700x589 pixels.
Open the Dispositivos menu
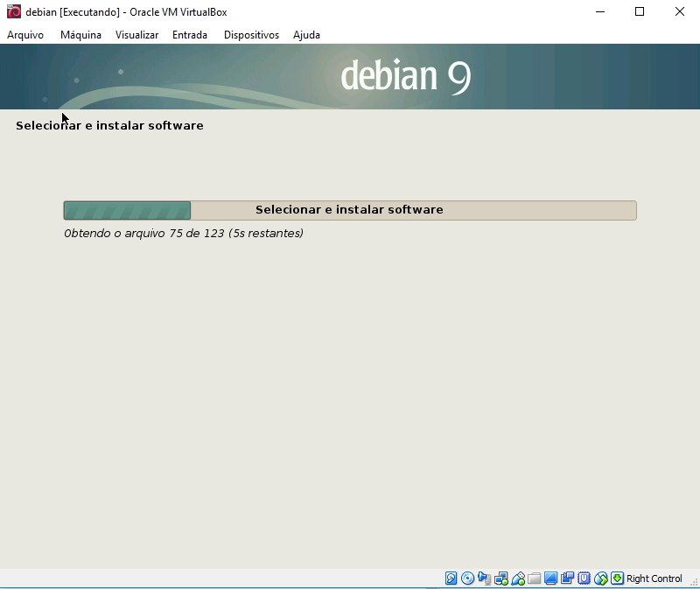pyautogui.click(x=251, y=35)
